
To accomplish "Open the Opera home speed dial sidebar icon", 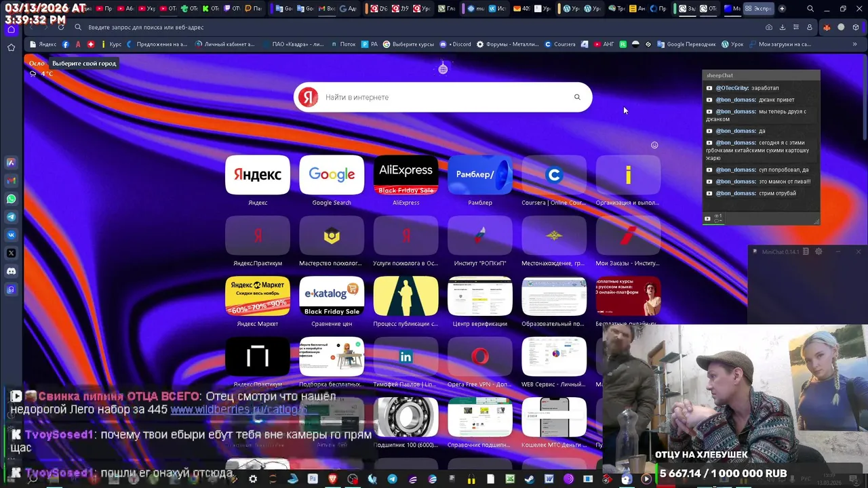I will tap(11, 30).
